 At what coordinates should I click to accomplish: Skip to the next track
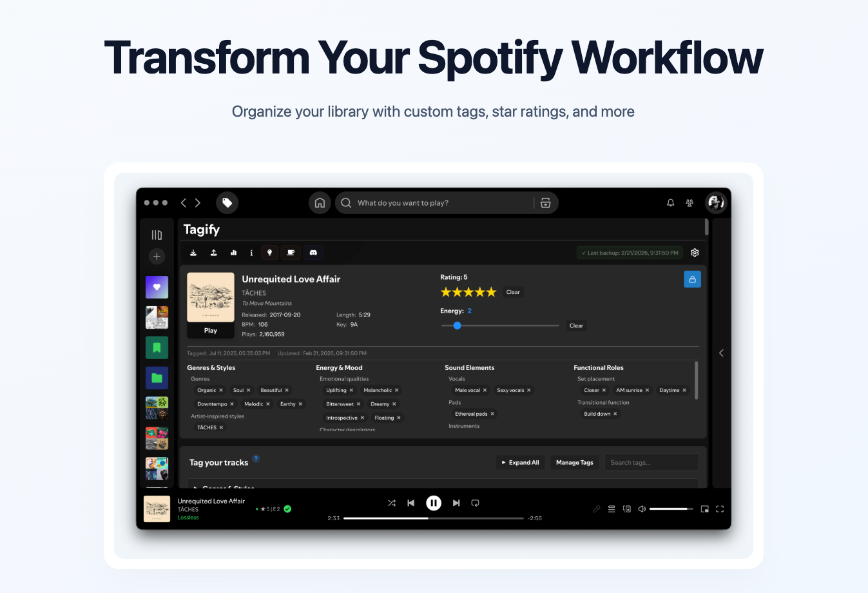tap(456, 503)
